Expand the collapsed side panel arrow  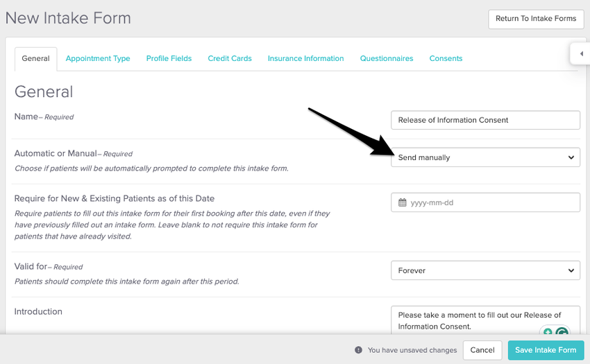tap(581, 53)
